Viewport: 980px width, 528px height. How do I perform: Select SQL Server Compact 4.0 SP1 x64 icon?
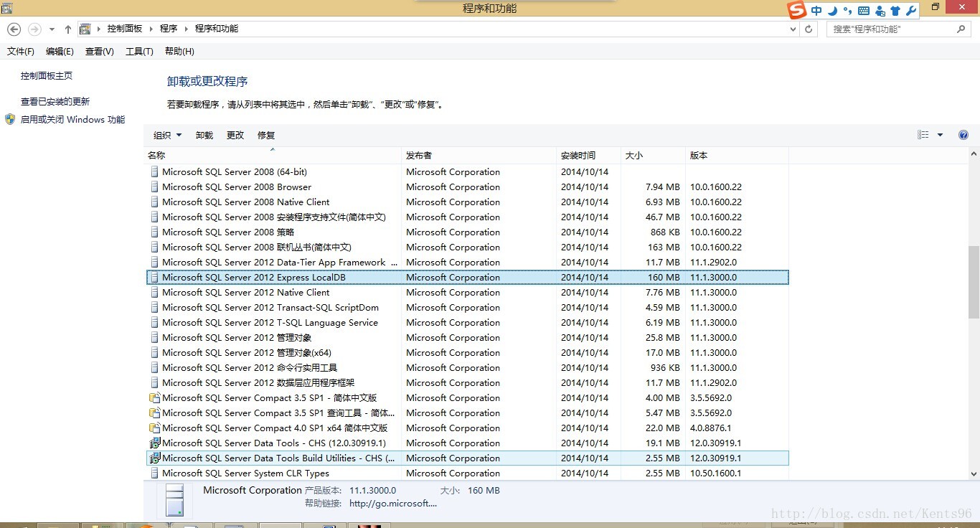coord(154,428)
